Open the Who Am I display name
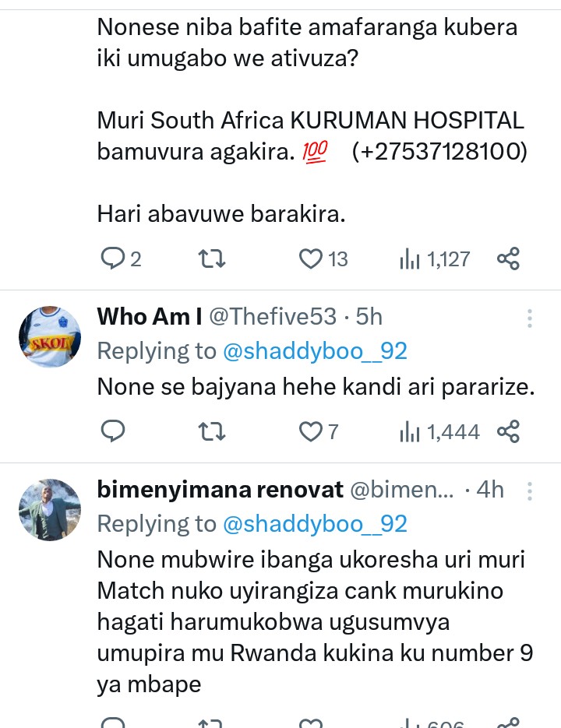This screenshot has width=561, height=728. [x=148, y=317]
